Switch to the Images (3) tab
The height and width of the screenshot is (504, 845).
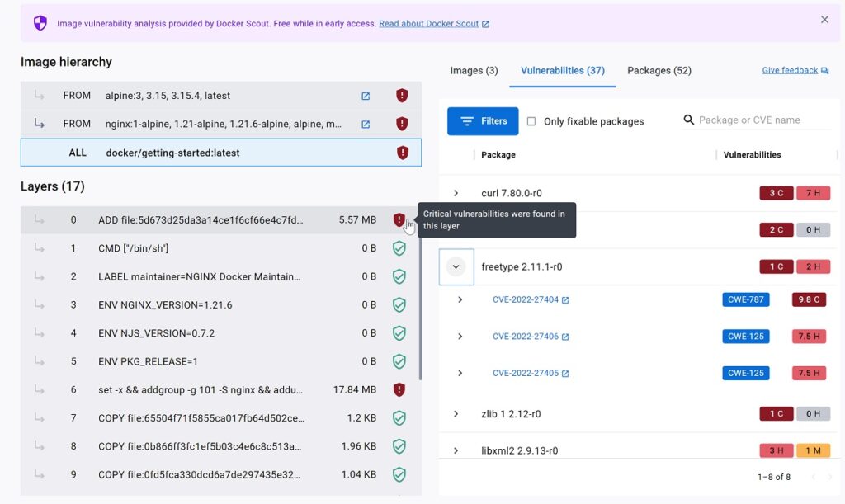point(474,71)
